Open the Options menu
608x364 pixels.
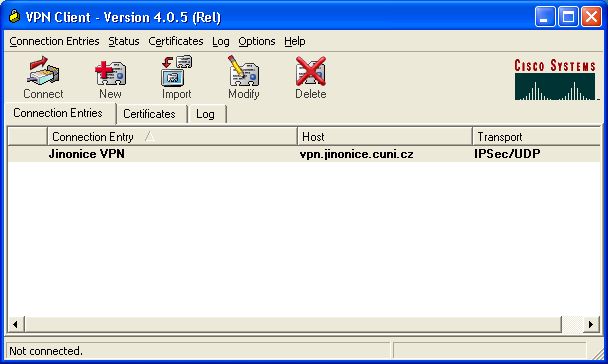click(257, 41)
